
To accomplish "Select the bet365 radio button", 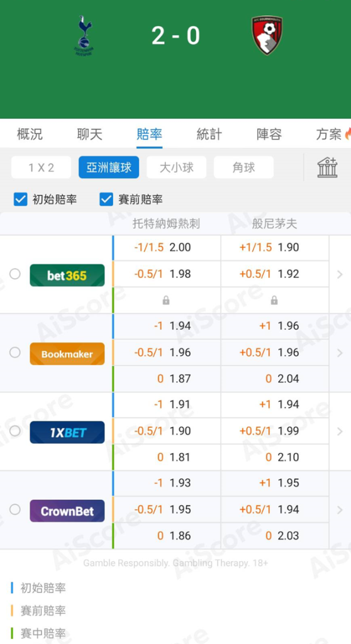I will click(15, 274).
